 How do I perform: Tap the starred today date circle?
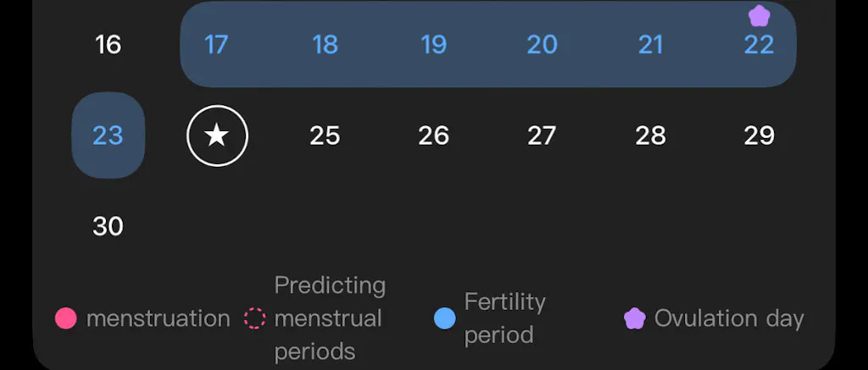point(217,135)
